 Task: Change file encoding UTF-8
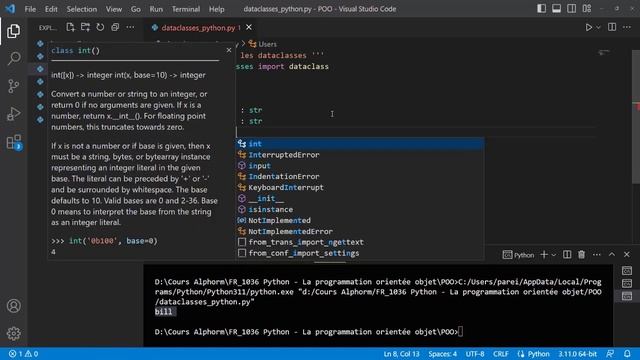click(x=475, y=354)
